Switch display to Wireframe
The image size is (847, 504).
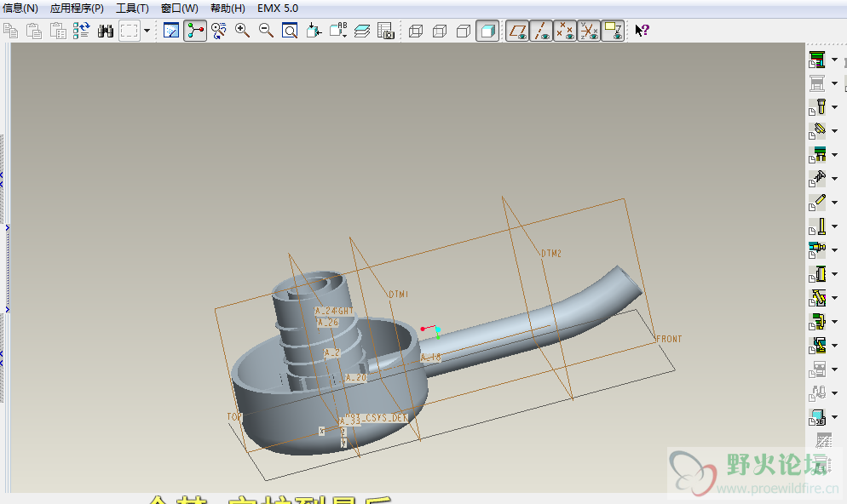tap(416, 31)
